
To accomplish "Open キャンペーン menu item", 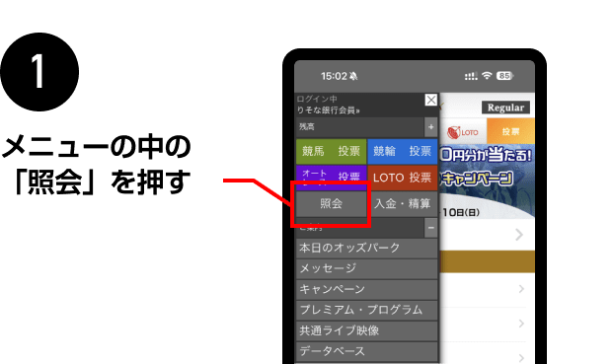I will (366, 289).
